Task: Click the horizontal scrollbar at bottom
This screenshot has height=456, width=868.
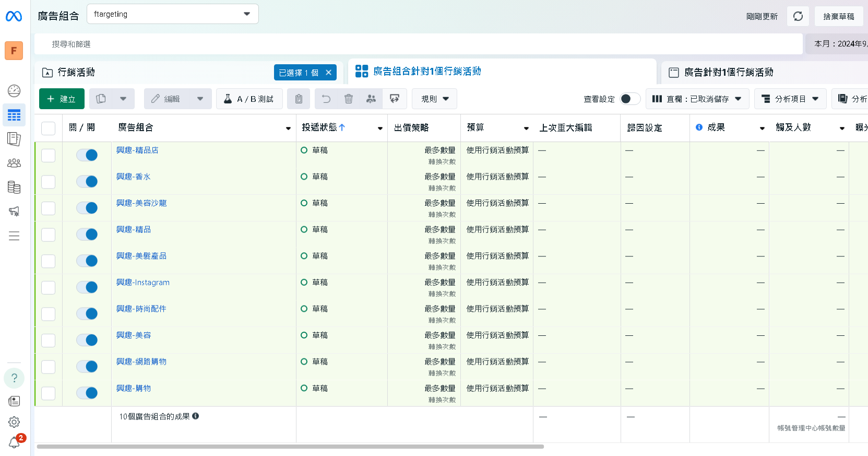Action: 290,447
